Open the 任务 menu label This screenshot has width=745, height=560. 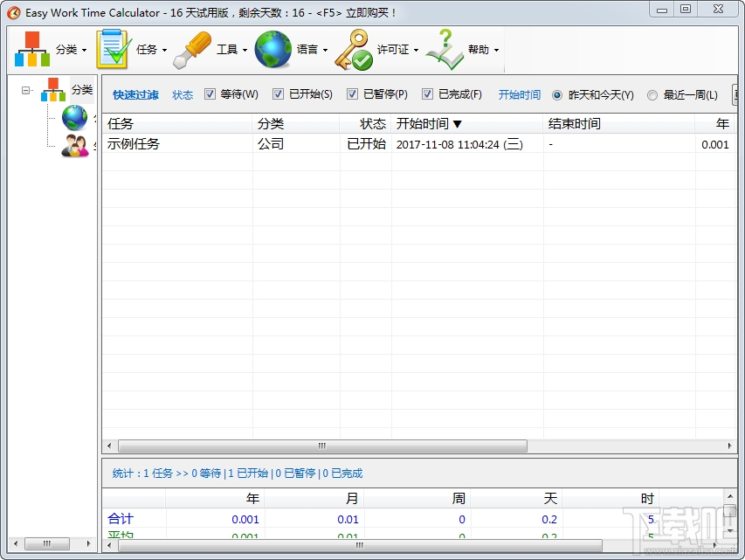(147, 50)
